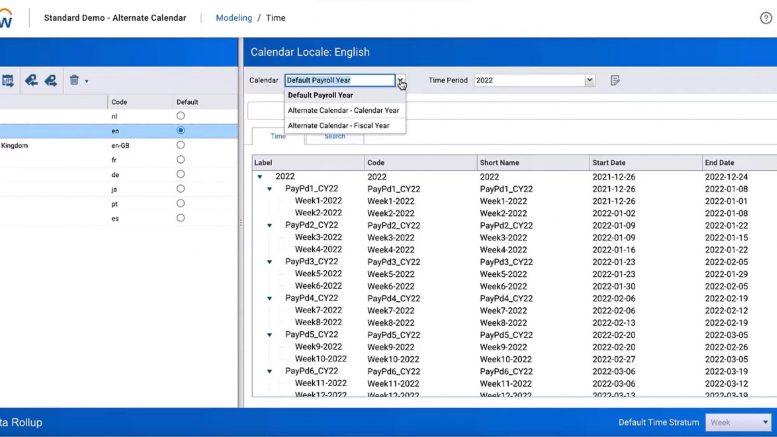Click start date 2022-01-23 of PayPd3_CY22
Viewport: 777px width, 437px height.
613,262
